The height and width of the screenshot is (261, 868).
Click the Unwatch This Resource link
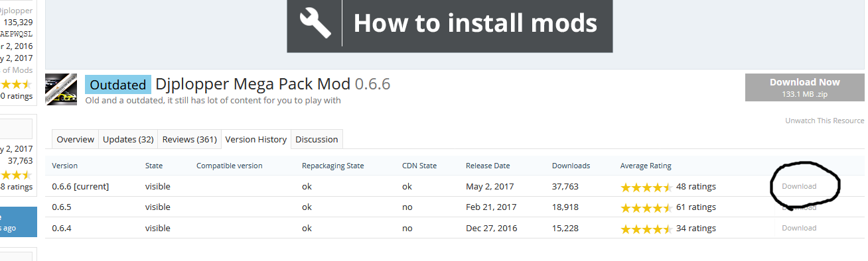click(824, 121)
